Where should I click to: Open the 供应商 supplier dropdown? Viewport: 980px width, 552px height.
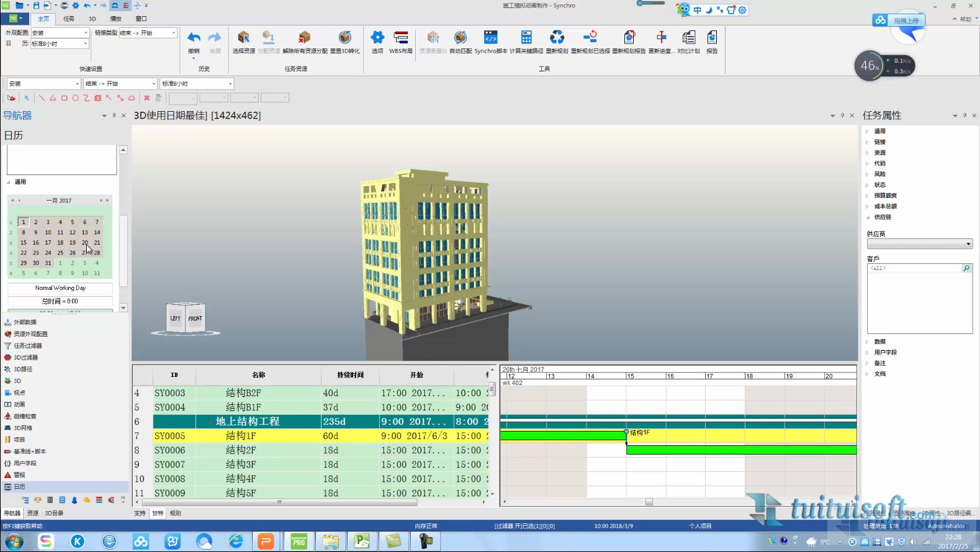click(919, 244)
